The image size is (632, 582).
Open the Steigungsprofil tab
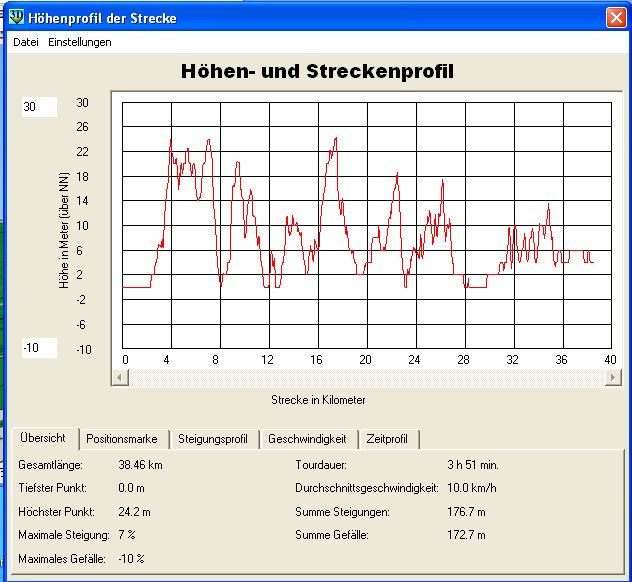(x=212, y=439)
